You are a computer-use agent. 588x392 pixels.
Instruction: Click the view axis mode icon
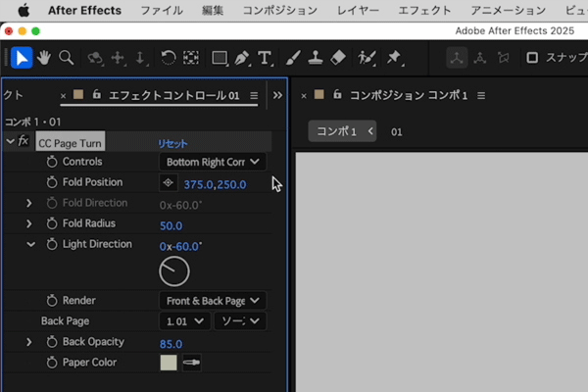[504, 58]
